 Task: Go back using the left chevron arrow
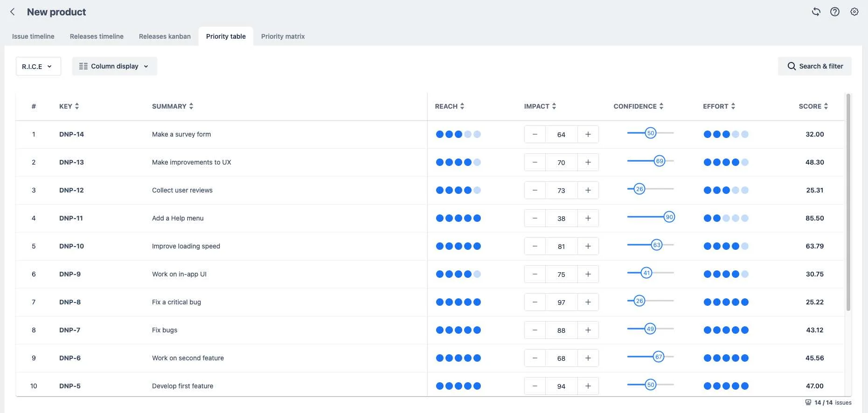coord(13,12)
